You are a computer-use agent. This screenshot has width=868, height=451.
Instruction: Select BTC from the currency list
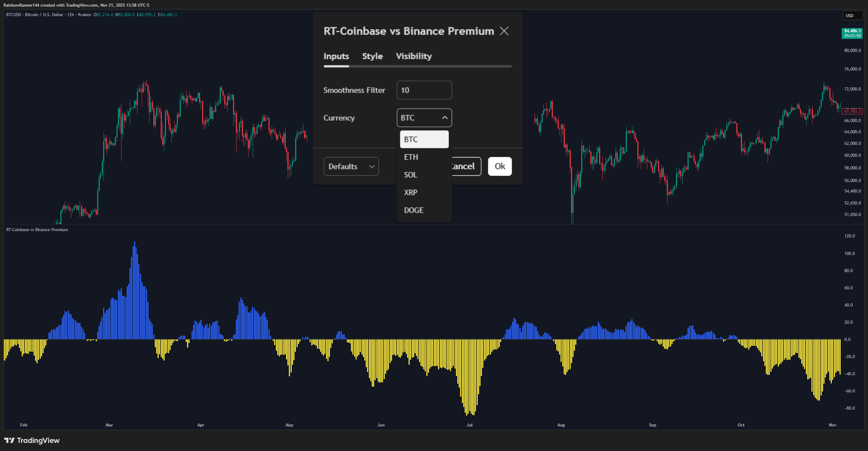pyautogui.click(x=424, y=139)
